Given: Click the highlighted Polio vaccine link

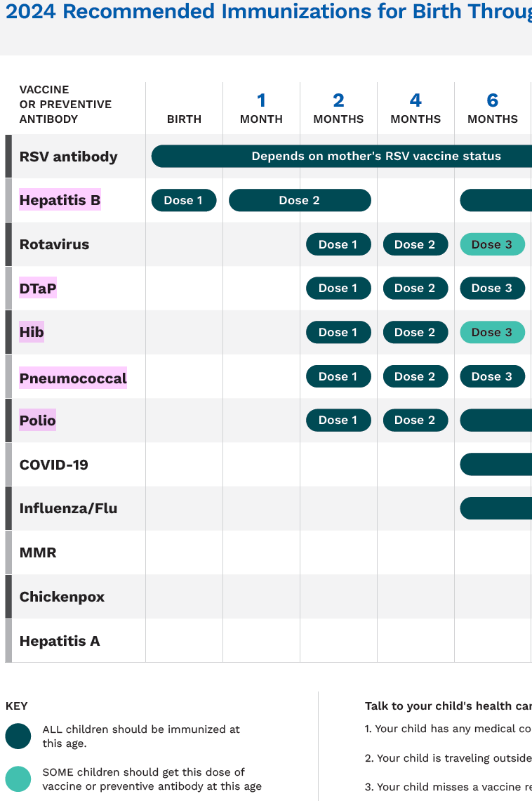Looking at the screenshot, I should [x=38, y=421].
